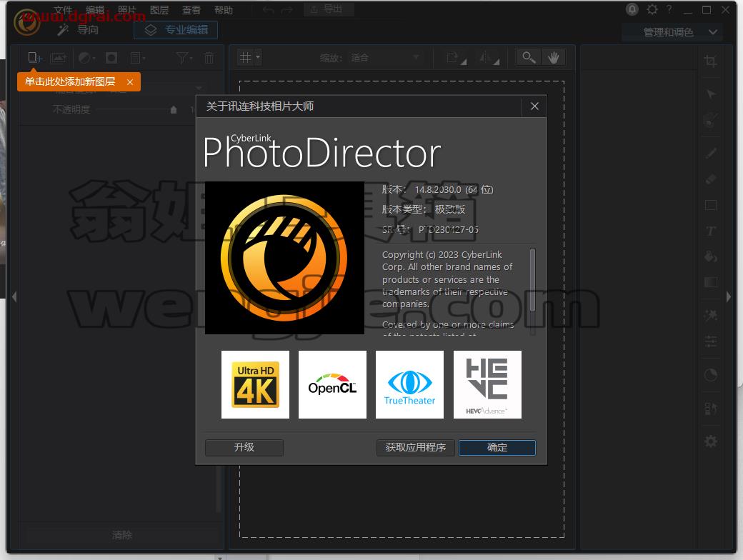Viewport: 743px width, 560px height.
Task: Click the OpenCL logo tile
Action: coord(333,385)
